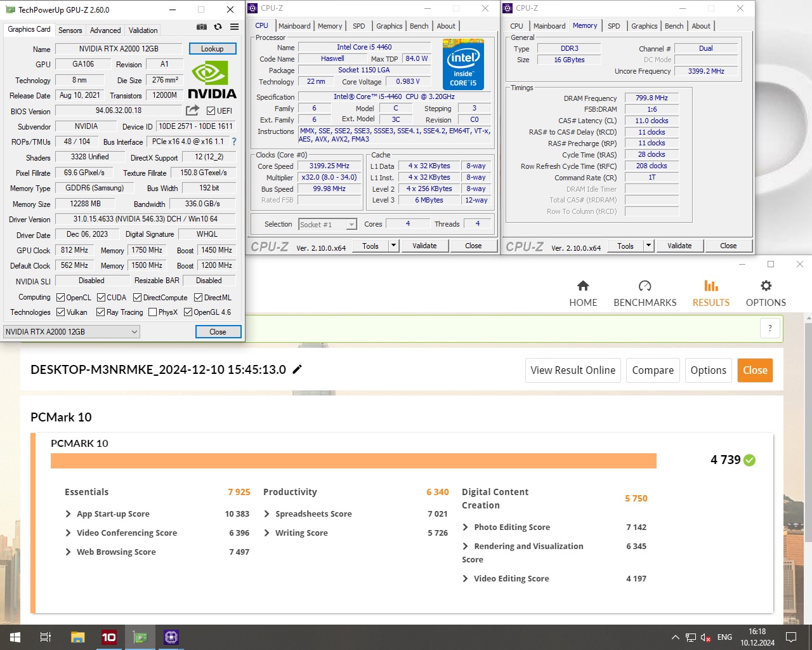Click the green valid score checkmark
Screen dimensions: 812x650
coord(749,460)
